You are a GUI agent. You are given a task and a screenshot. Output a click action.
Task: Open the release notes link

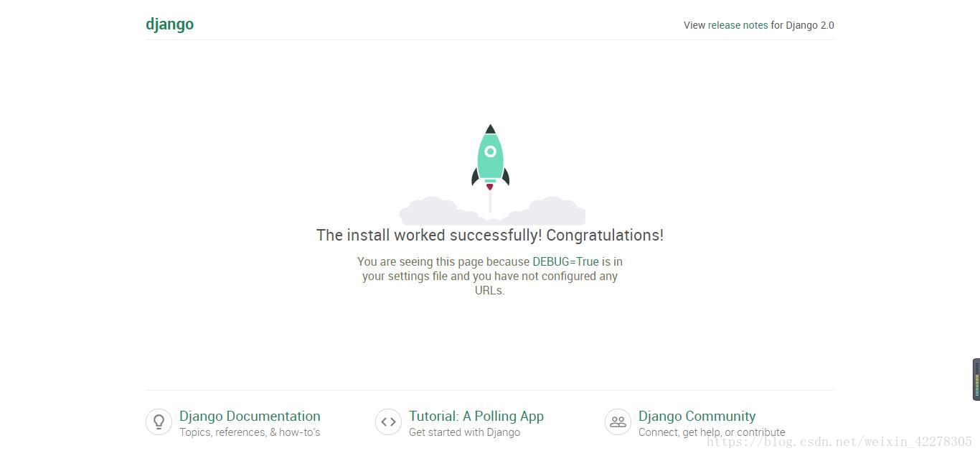pos(738,25)
